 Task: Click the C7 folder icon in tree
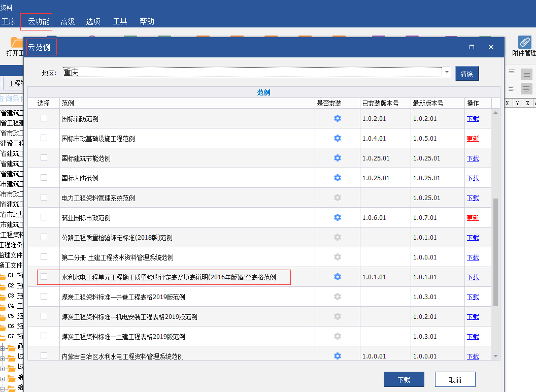pyautogui.click(x=3, y=337)
